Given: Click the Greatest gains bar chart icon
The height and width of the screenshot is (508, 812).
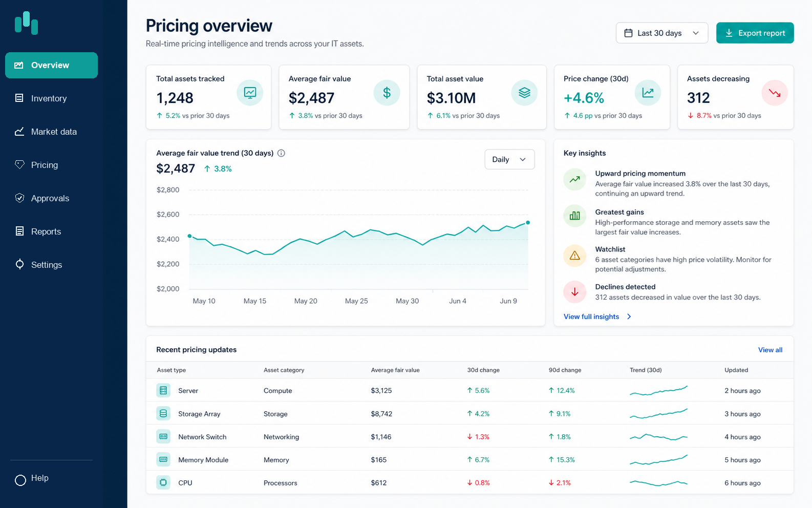Looking at the screenshot, I should [x=575, y=216].
